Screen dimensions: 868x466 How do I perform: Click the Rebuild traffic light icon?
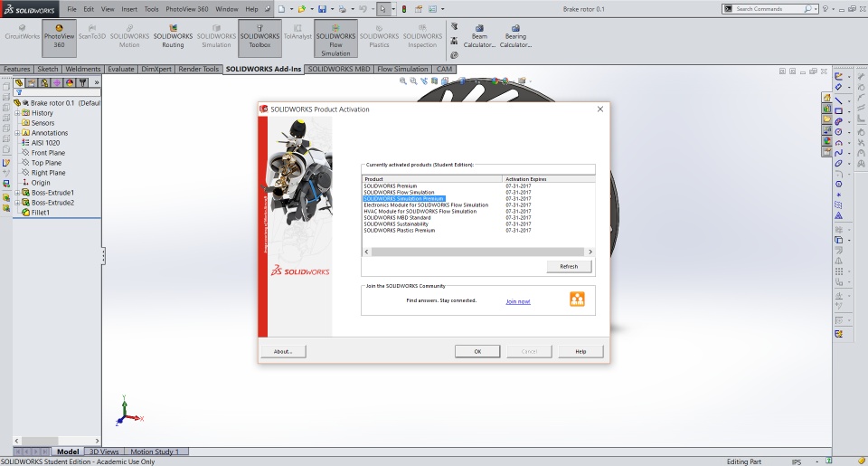point(404,9)
